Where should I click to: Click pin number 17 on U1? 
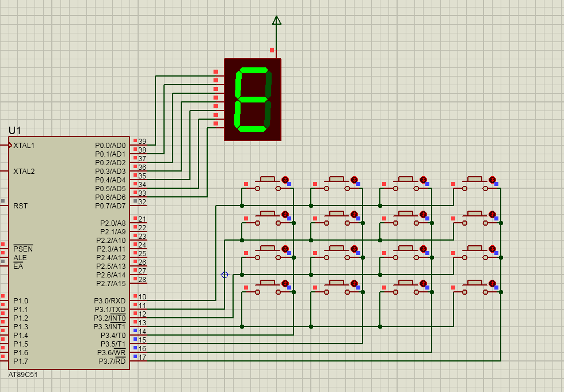(x=143, y=357)
